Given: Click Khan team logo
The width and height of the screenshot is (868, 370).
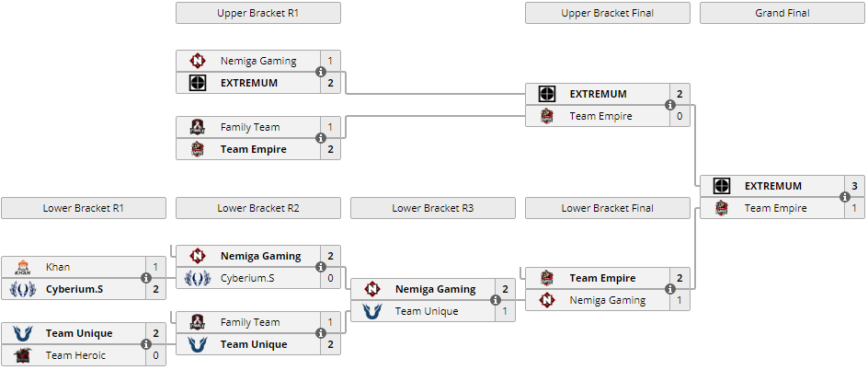Looking at the screenshot, I should coord(23,267).
